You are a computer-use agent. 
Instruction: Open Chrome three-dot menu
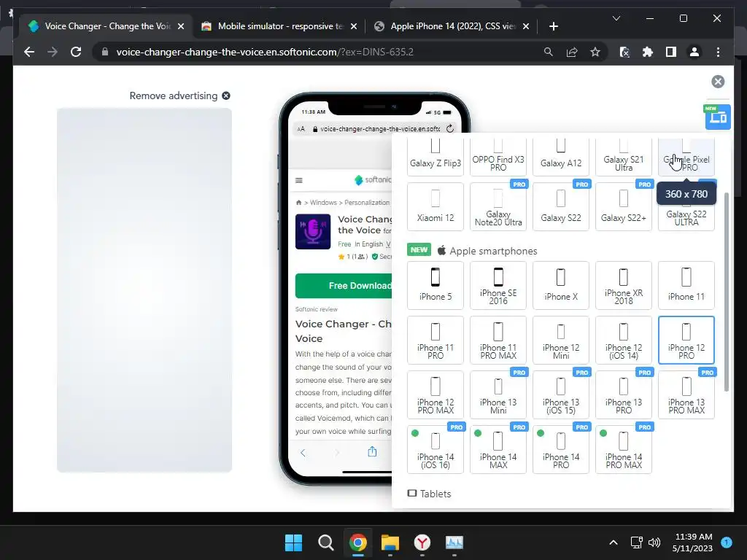coord(718,52)
